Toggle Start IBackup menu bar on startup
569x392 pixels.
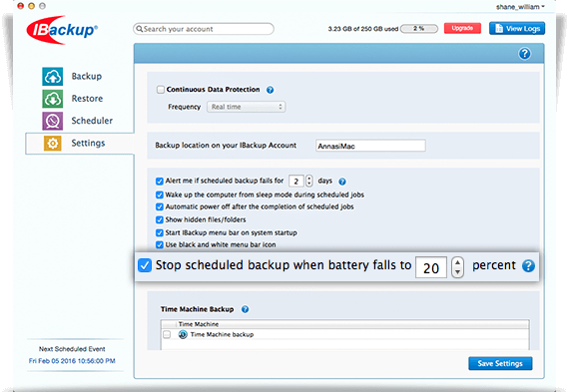pyautogui.click(x=160, y=232)
